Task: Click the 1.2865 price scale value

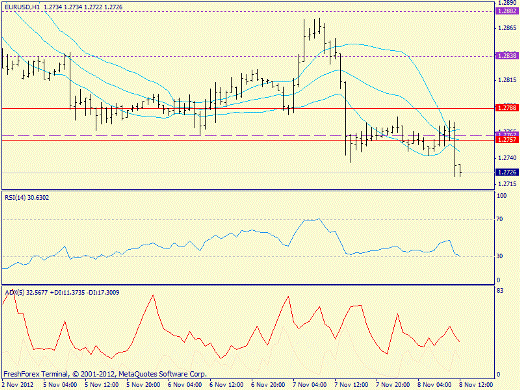Action: click(507, 28)
